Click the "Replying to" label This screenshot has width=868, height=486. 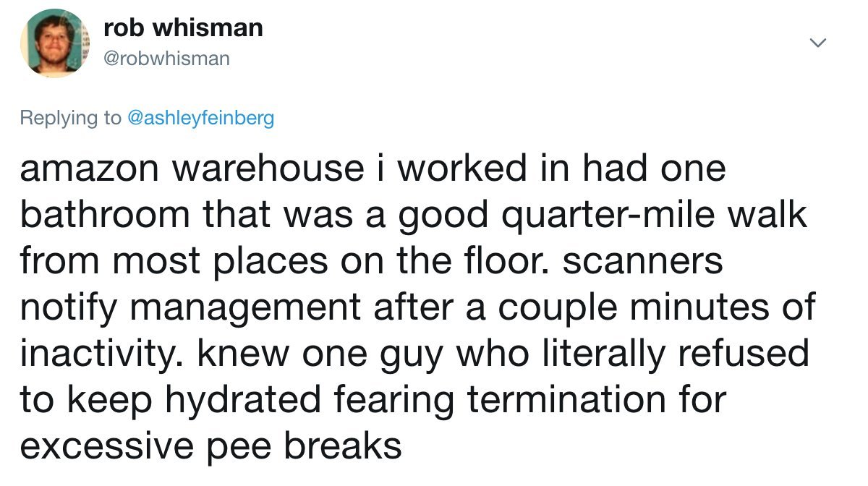[x=71, y=119]
